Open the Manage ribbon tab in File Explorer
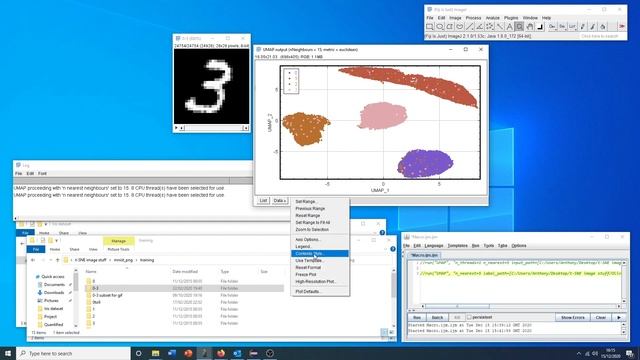The width and height of the screenshot is (640, 360). click(x=118, y=241)
